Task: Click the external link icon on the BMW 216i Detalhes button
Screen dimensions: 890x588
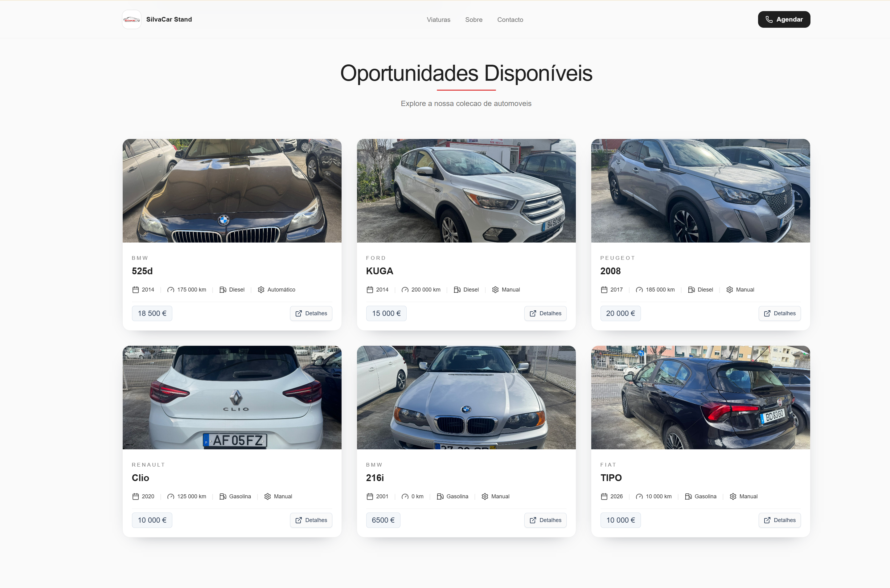Action: point(533,520)
